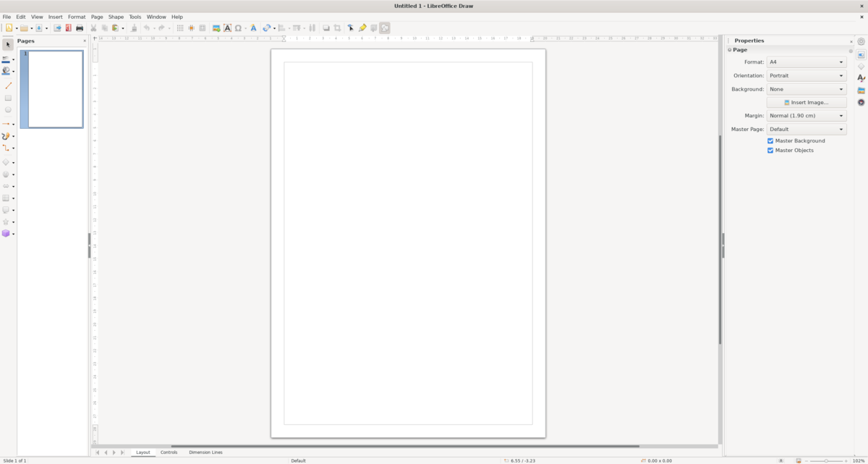Open the Master Page dropdown
Image resolution: width=868 pixels, height=464 pixels.
pos(807,130)
